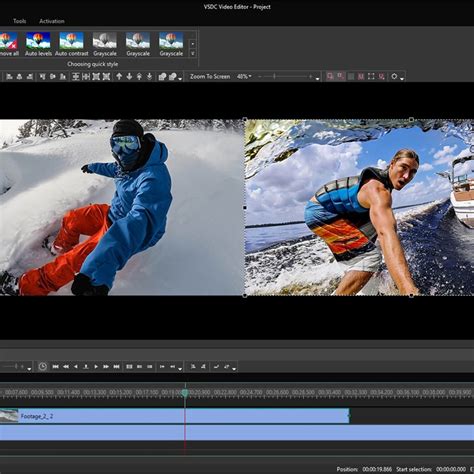Select the Footage_2_2 clip on timeline
This screenshot has height=474, width=474.
pos(174,416)
